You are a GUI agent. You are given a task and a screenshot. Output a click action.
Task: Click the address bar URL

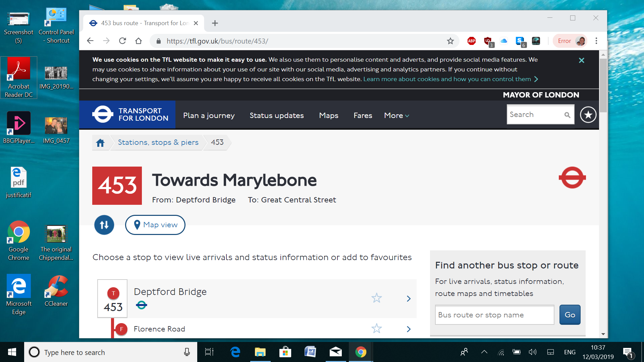click(217, 41)
